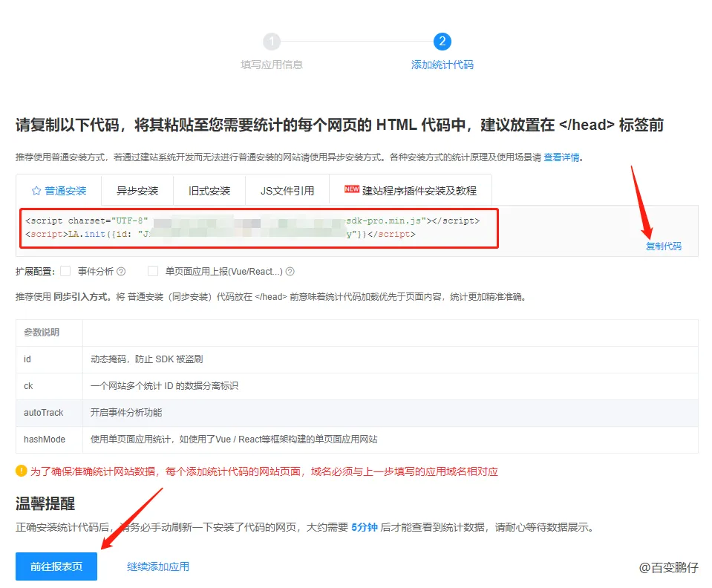
Task: Click the yellow warning icon above 温馨提醒
Action: point(22,469)
